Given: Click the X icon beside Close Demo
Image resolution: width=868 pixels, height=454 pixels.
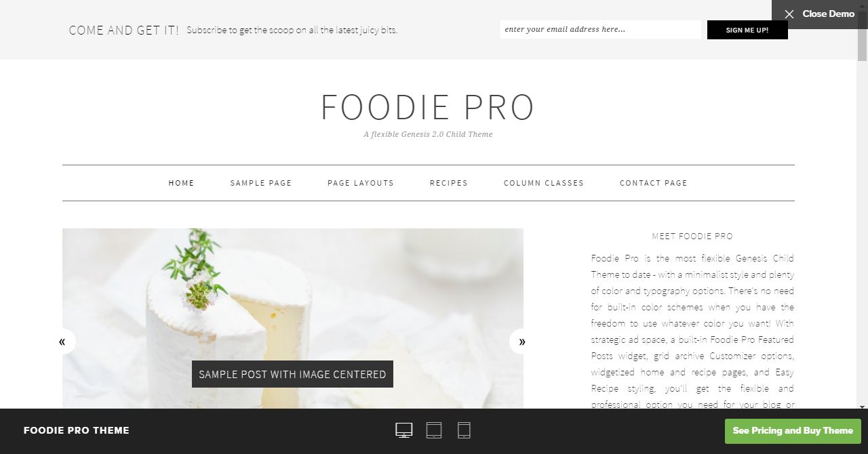Looking at the screenshot, I should (x=789, y=14).
